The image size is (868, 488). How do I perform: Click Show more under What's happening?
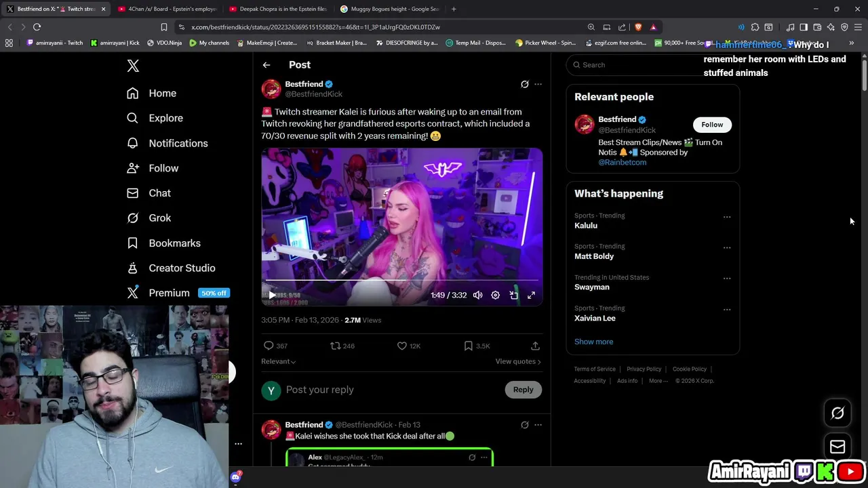click(x=593, y=342)
